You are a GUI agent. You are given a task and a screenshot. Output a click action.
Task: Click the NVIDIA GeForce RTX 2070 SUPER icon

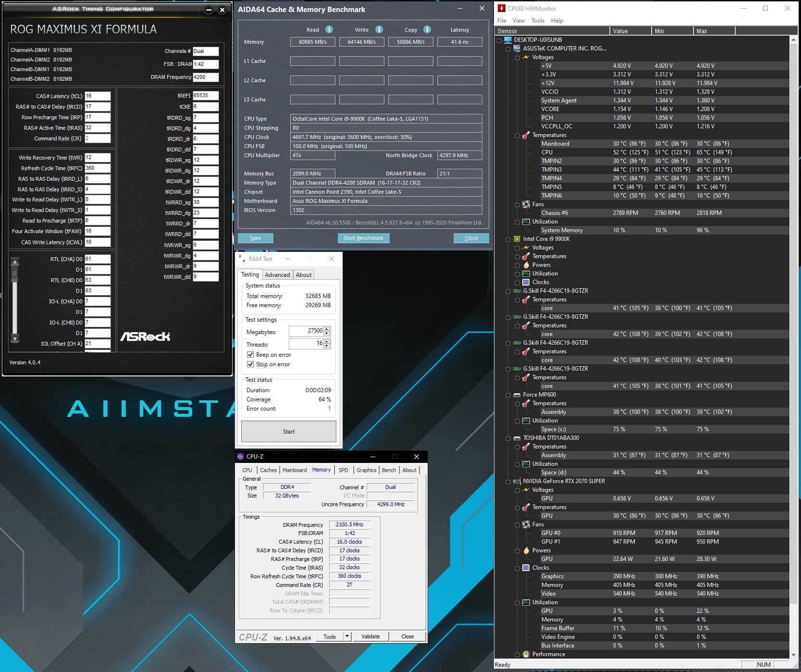tap(517, 481)
